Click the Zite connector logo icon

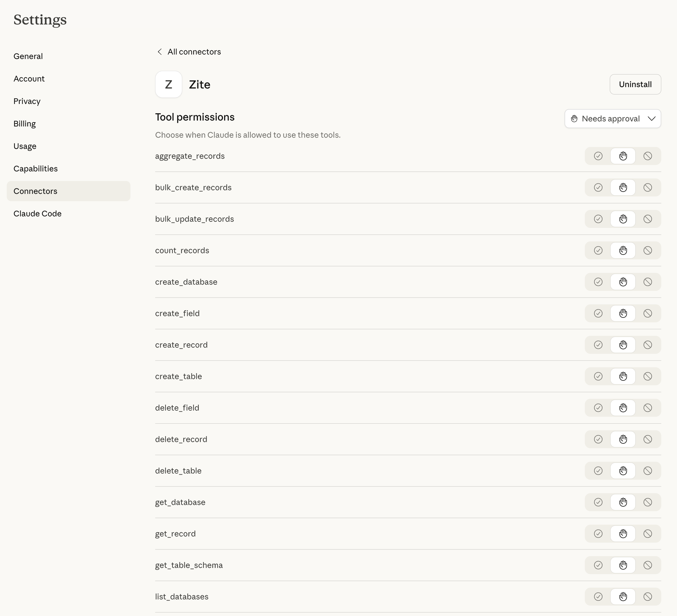coord(169,84)
